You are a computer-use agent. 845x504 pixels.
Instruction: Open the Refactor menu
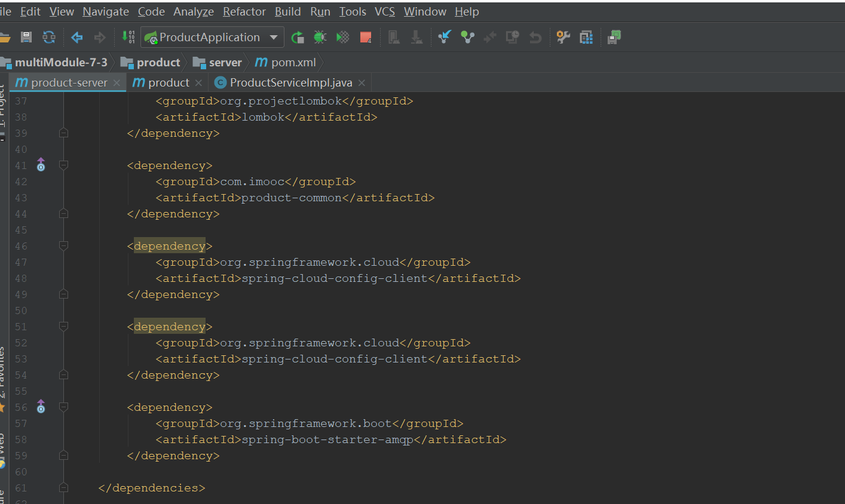point(244,11)
